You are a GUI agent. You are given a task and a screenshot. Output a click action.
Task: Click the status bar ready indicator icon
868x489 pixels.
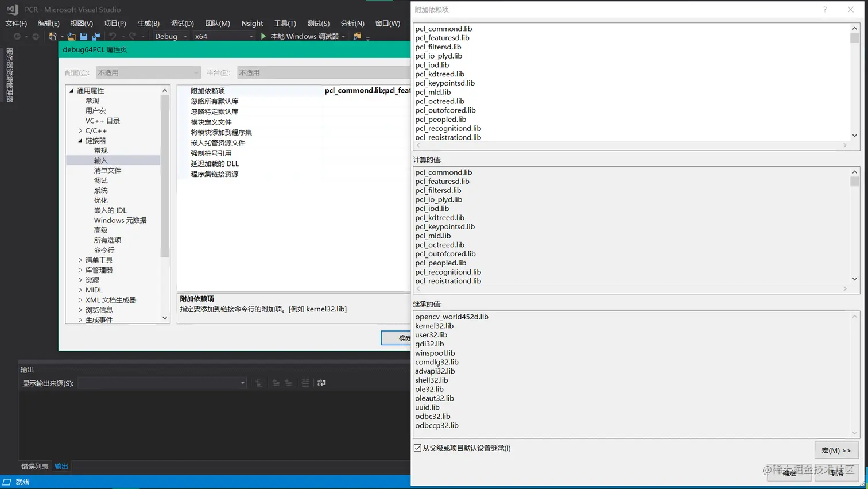click(7, 482)
